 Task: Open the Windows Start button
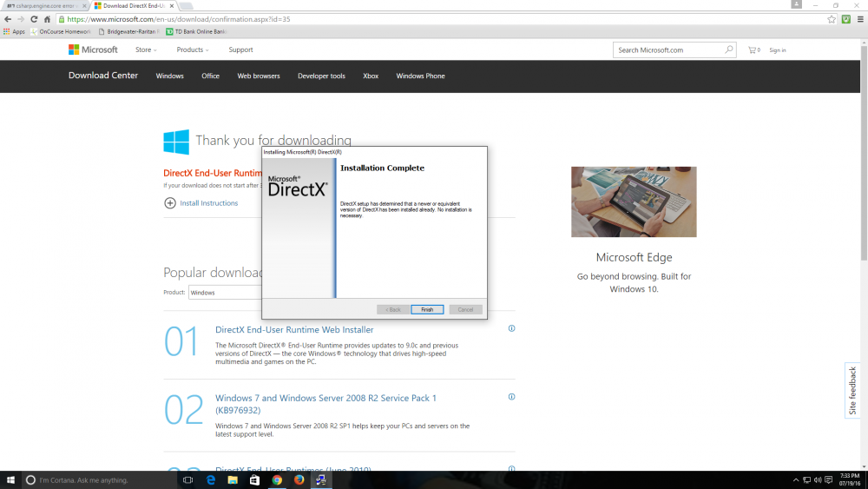pos(10,480)
